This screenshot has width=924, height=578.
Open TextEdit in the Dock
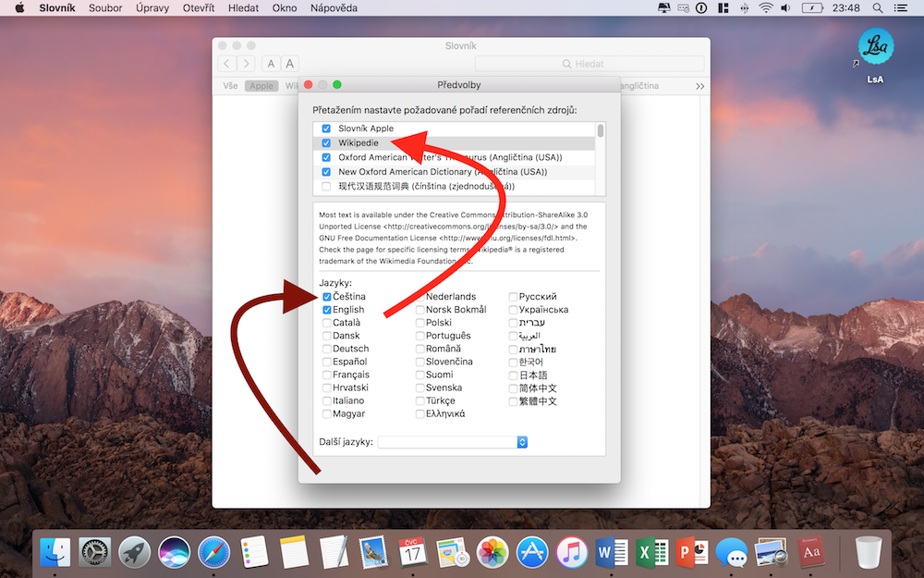[334, 553]
